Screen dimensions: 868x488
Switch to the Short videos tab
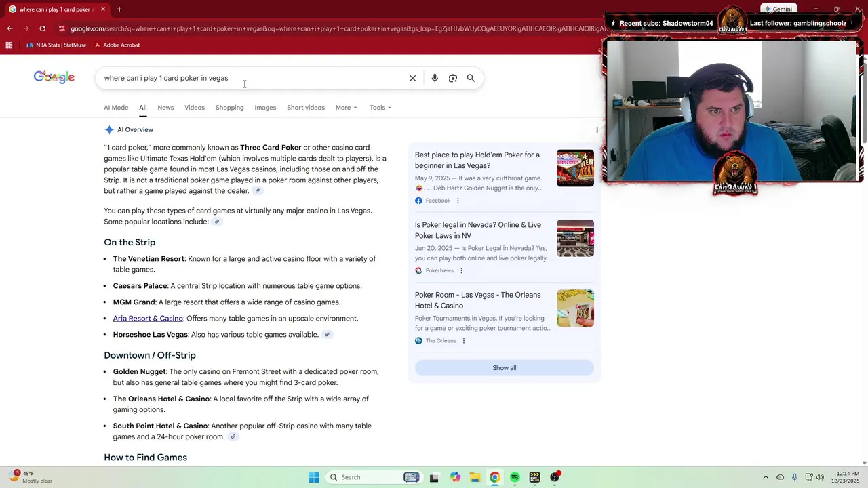click(306, 108)
